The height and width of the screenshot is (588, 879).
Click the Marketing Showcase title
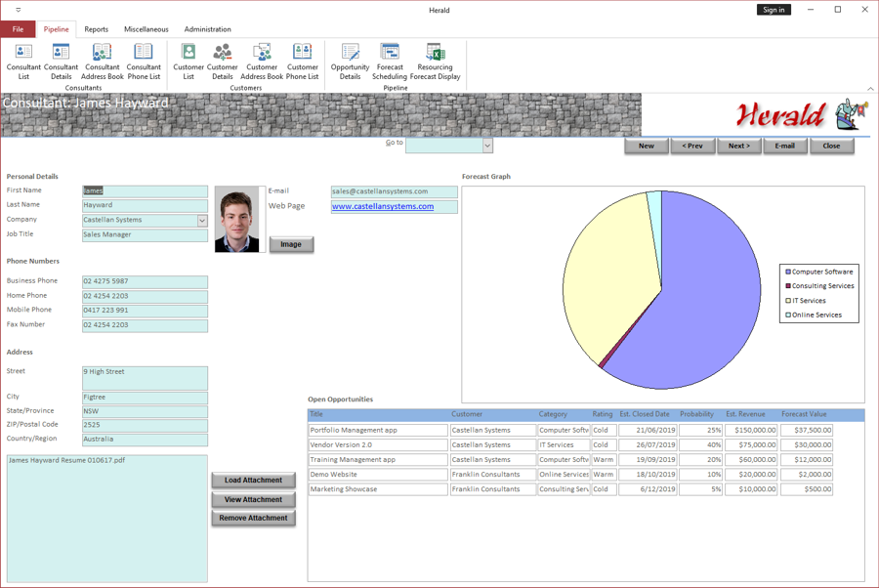[x=378, y=489]
